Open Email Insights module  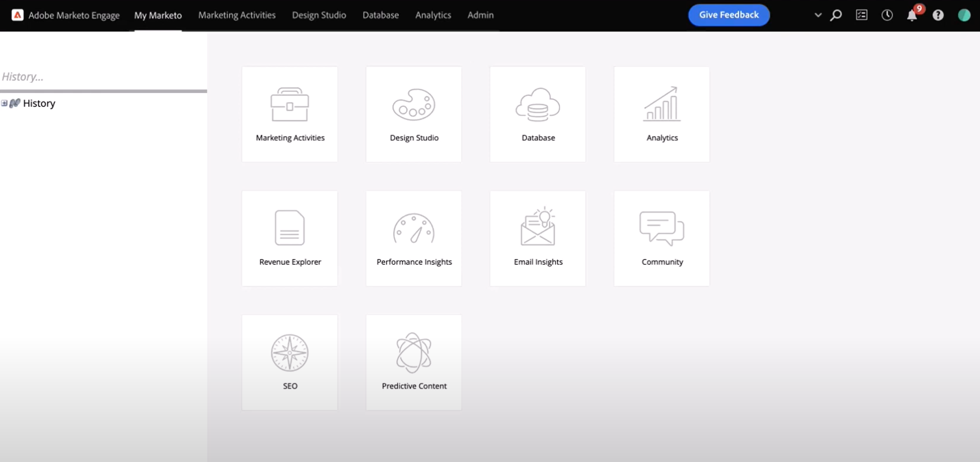pyautogui.click(x=538, y=237)
